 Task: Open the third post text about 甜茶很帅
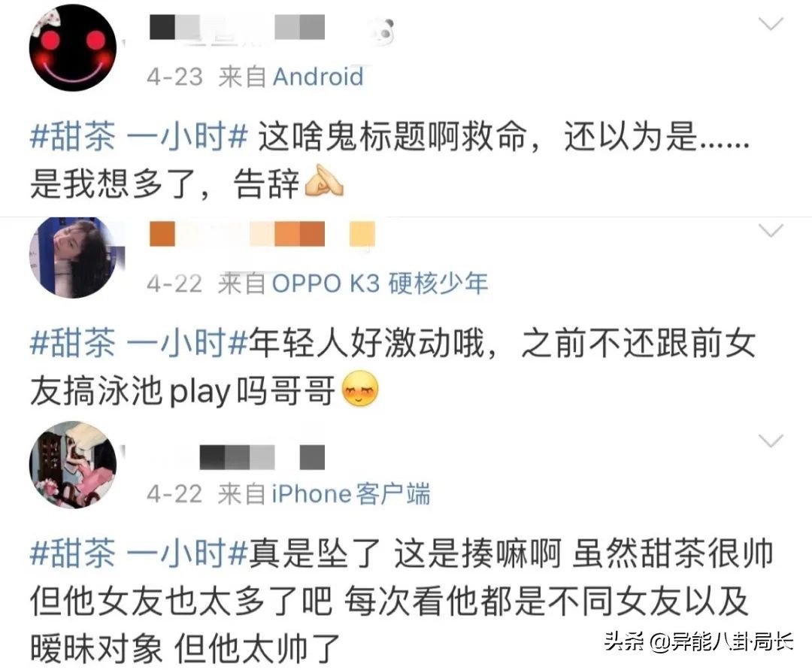pyautogui.click(x=401, y=601)
